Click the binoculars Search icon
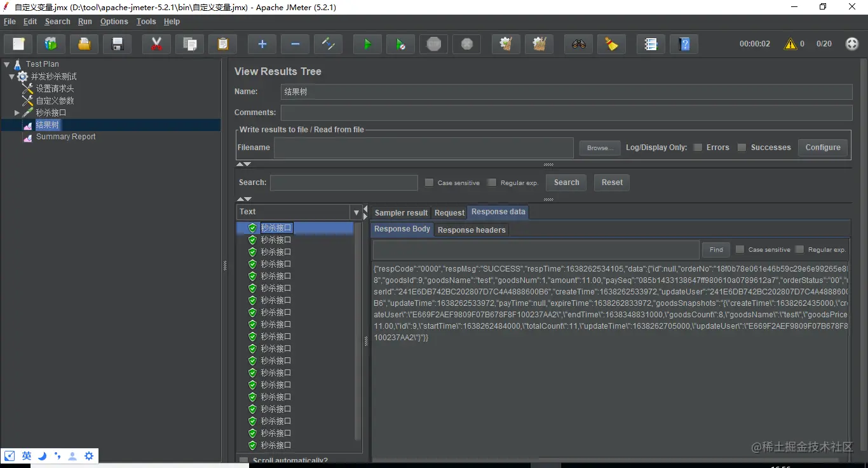 click(578, 44)
